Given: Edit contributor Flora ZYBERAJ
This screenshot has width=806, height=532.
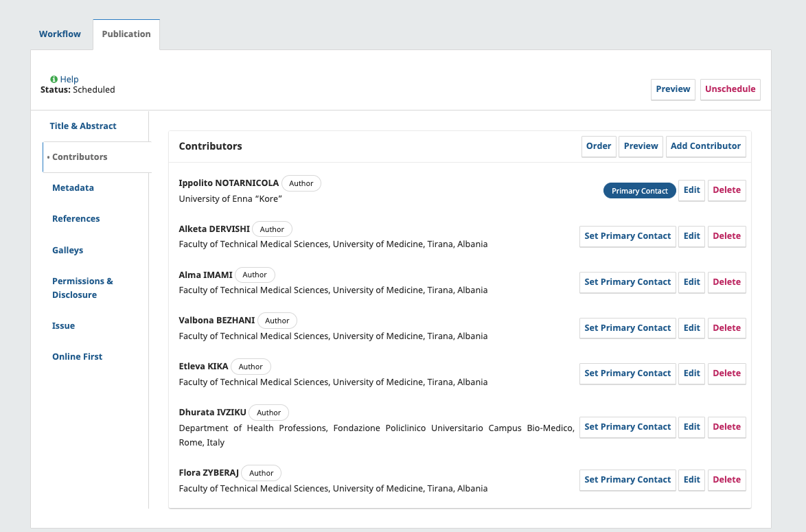Looking at the screenshot, I should [x=692, y=480].
